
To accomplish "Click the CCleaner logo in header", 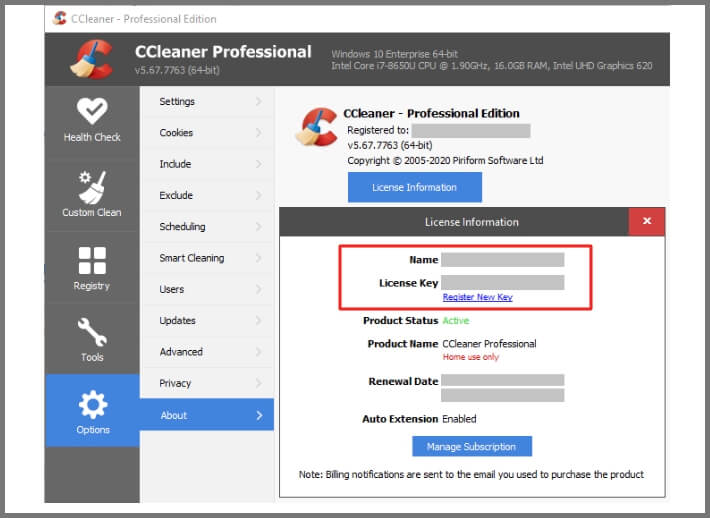I will pyautogui.click(x=91, y=59).
